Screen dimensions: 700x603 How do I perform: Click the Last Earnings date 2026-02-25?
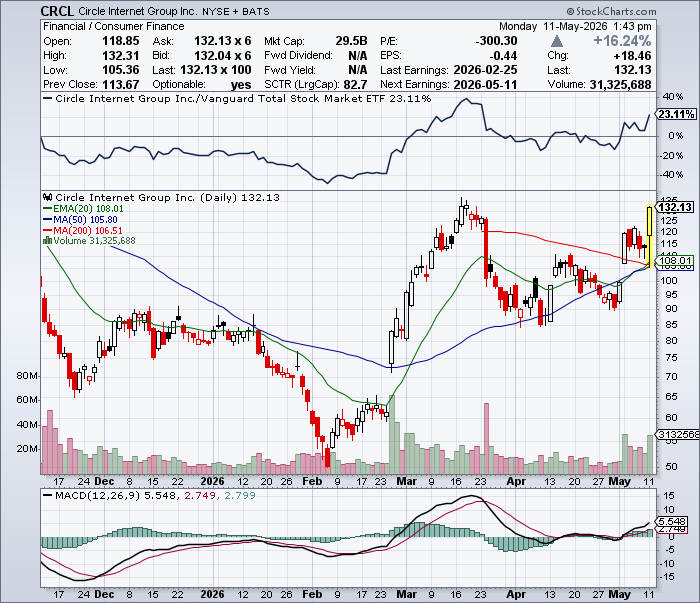coord(485,70)
